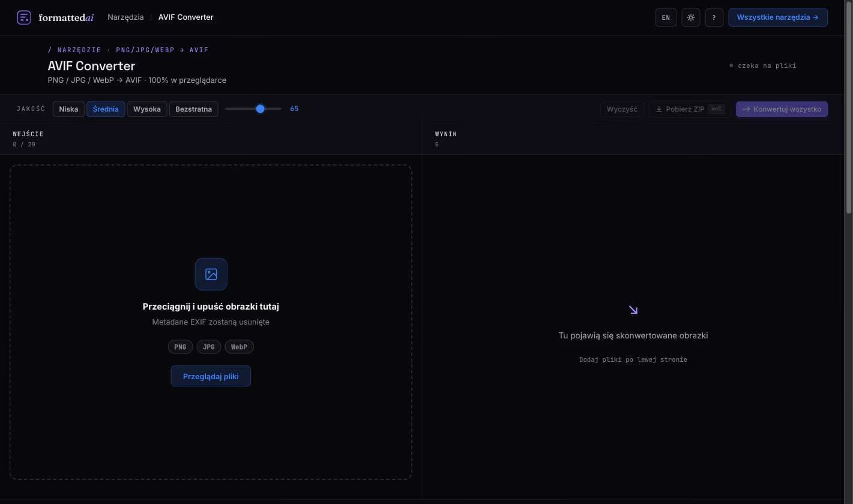Switch language with the EN button
The height and width of the screenshot is (504, 853).
point(666,17)
